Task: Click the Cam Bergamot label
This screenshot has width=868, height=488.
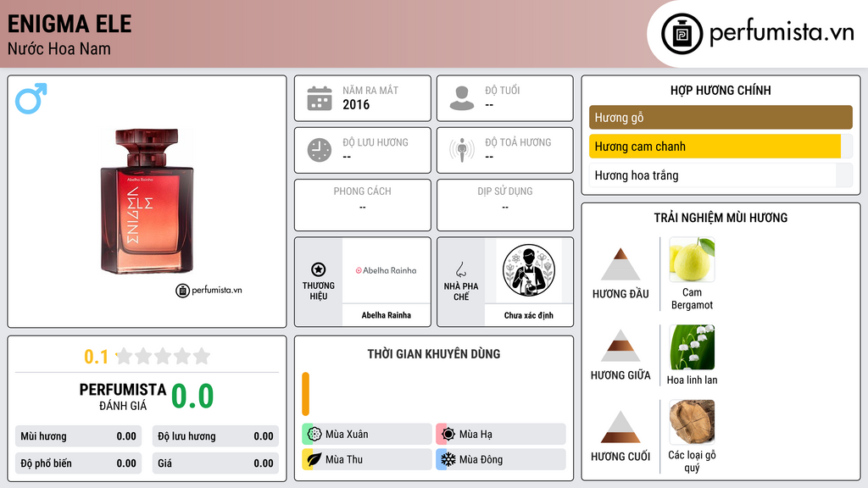Action: 692,298
